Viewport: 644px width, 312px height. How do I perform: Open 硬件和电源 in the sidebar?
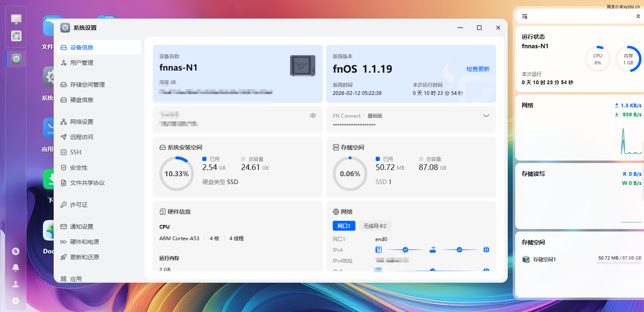tap(84, 242)
